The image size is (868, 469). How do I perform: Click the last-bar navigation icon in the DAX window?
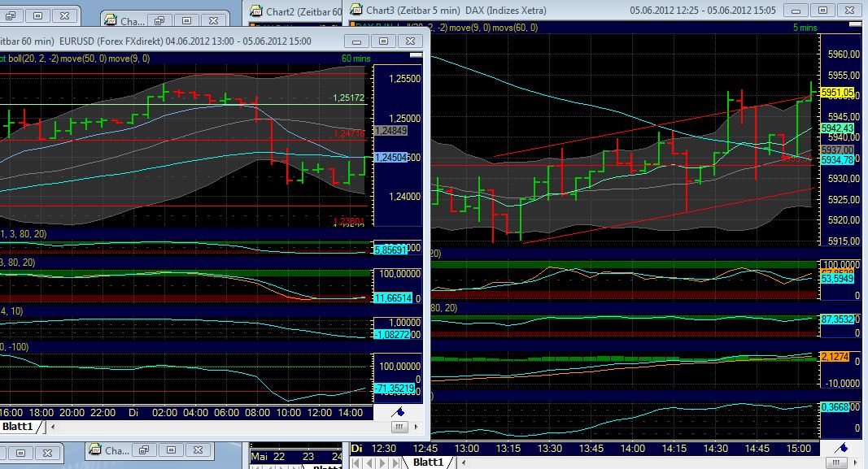395,462
